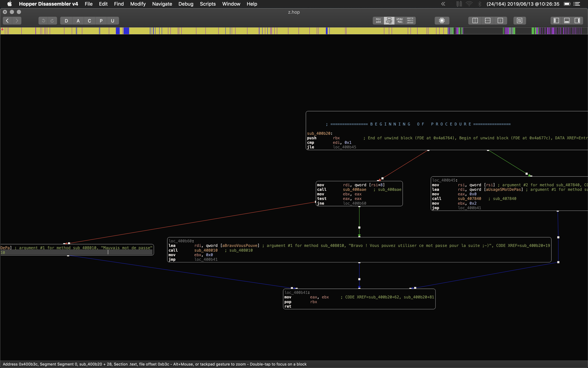The width and height of the screenshot is (588, 368).
Task: Open the Navigate menu
Action: point(162,4)
